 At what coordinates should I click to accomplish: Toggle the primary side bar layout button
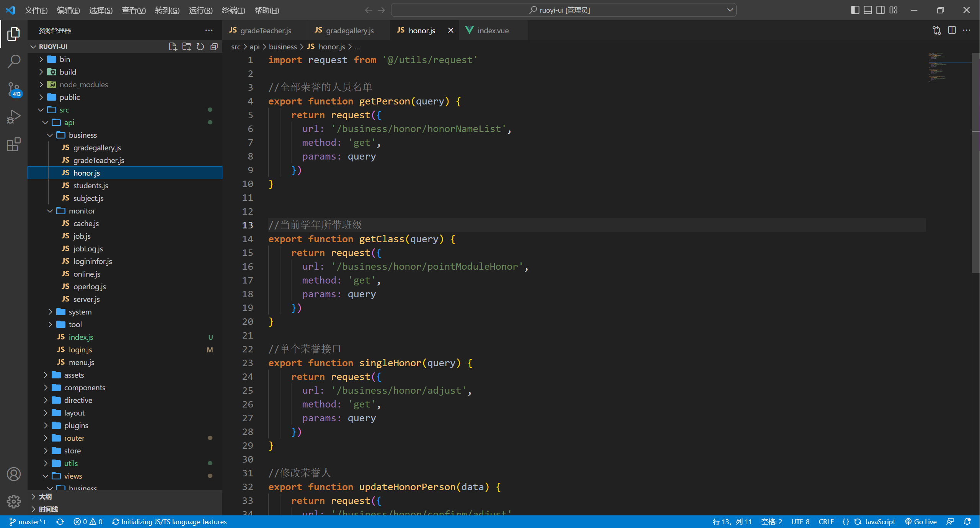[x=855, y=10]
